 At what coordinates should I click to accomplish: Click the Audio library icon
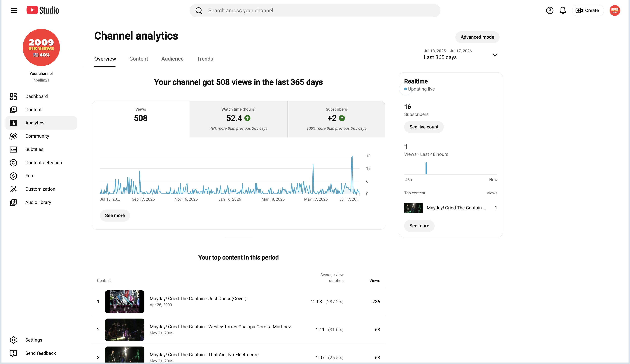pos(13,202)
